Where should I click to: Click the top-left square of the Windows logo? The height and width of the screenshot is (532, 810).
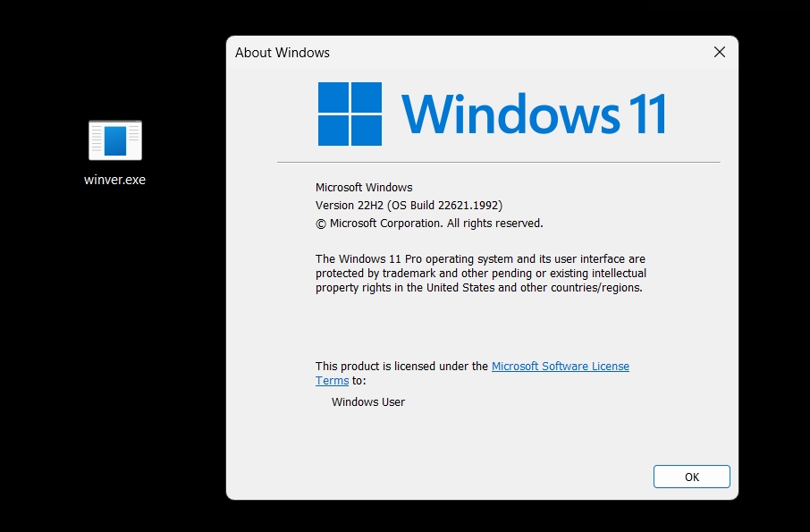[x=333, y=95]
